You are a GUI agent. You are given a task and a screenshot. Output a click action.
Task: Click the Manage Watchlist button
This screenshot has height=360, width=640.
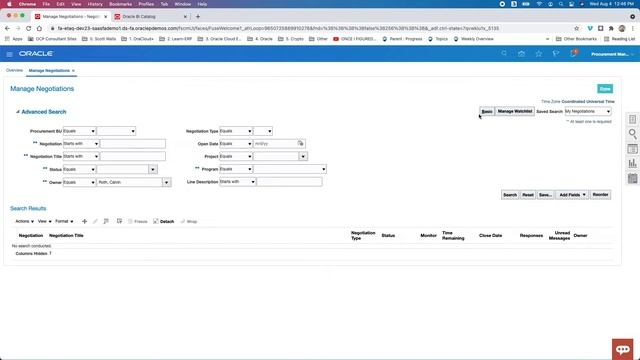[x=515, y=111]
